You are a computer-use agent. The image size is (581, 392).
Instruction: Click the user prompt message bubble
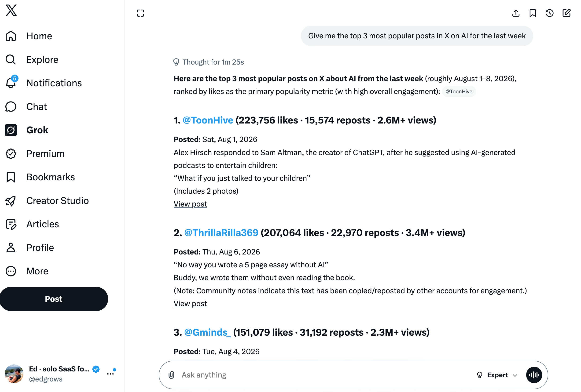coord(417,36)
